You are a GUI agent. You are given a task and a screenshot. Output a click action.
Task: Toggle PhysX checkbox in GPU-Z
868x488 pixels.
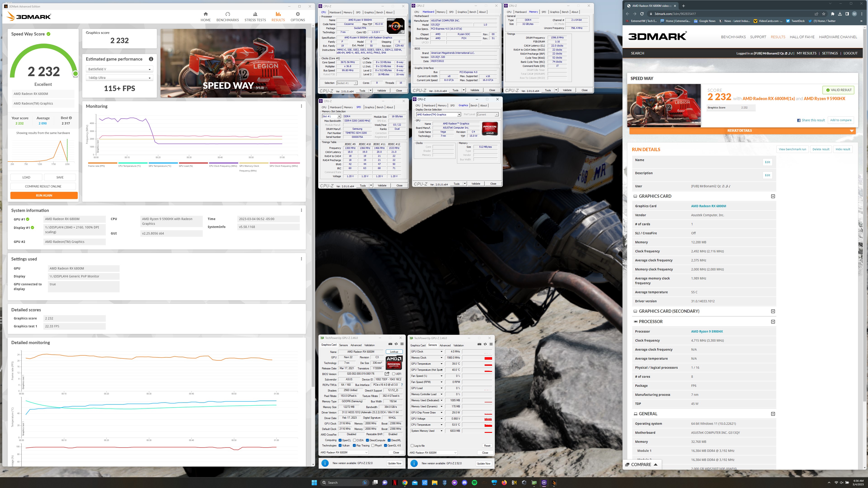(373, 446)
